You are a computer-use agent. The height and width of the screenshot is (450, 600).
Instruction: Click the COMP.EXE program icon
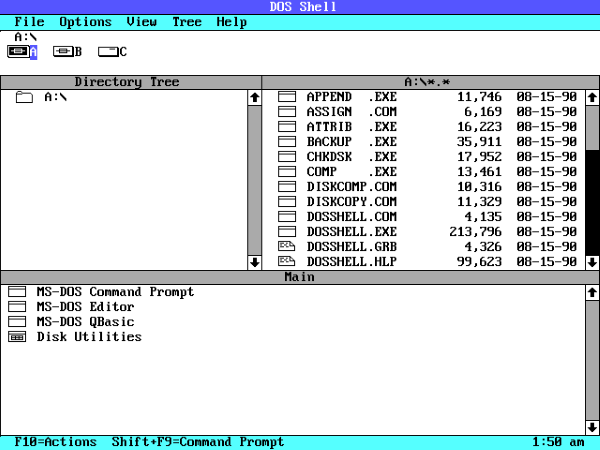pos(287,172)
